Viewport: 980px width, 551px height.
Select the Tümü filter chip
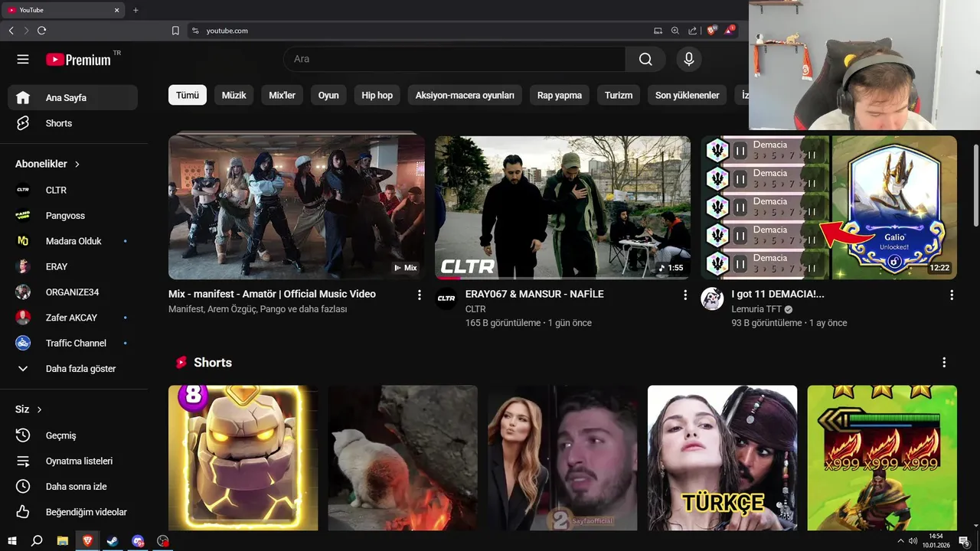(188, 95)
